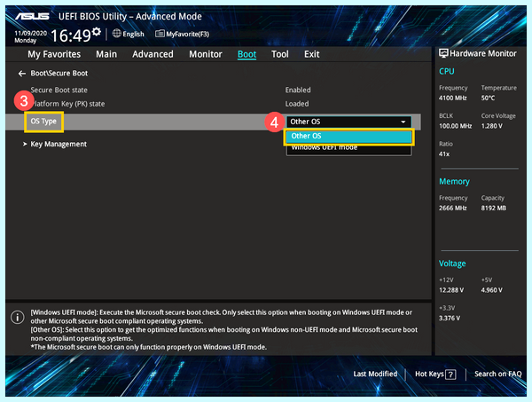Click the Secure Boot state label
This screenshot has height=402, width=532.
[x=59, y=90]
